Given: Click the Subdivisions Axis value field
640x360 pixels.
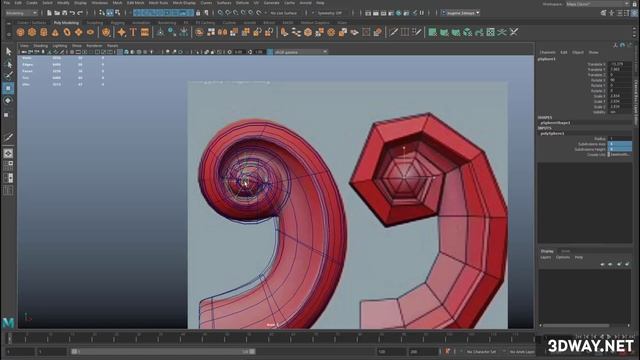Looking at the screenshot, I should coord(620,144).
